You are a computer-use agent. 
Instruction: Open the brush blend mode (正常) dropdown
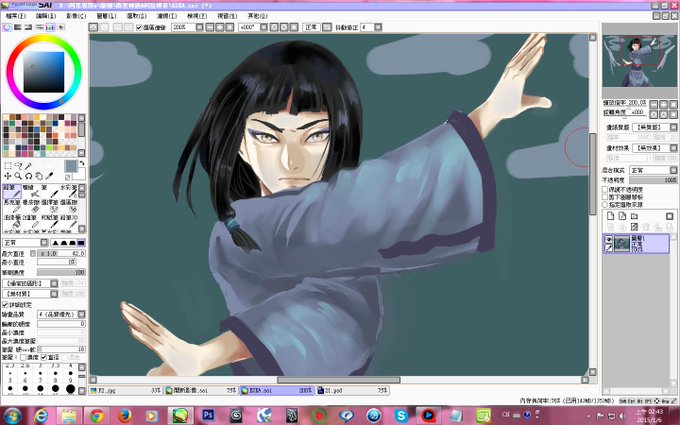point(26,242)
